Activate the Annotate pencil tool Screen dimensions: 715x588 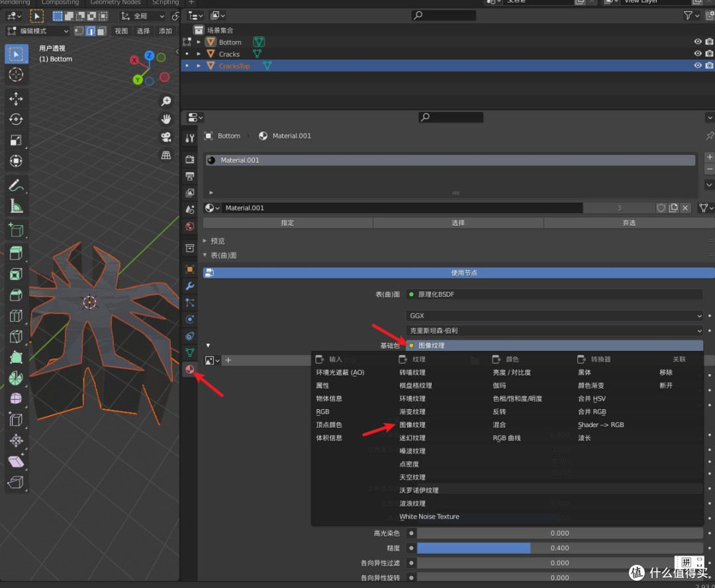coord(16,185)
